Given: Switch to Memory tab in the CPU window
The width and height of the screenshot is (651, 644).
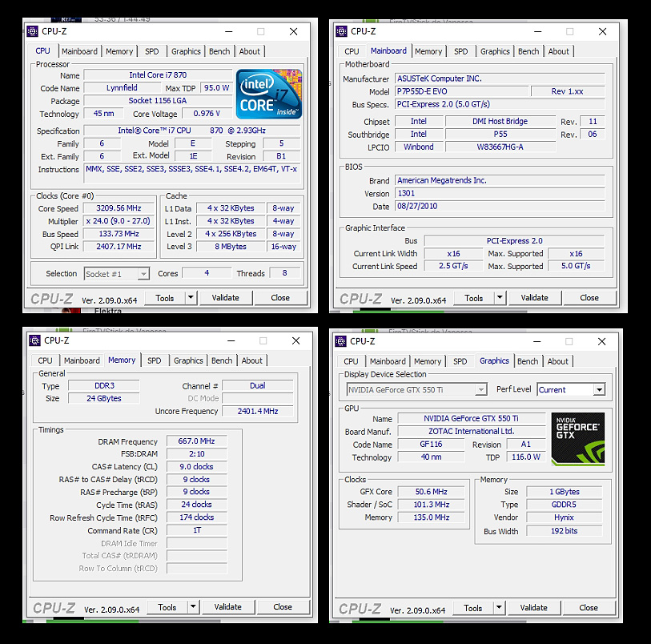Looking at the screenshot, I should pos(119,51).
